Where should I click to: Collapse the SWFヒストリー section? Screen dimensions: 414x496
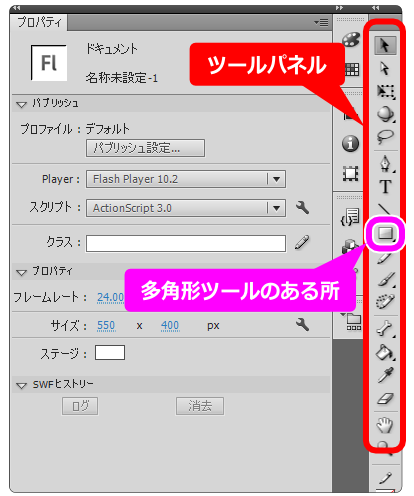pyautogui.click(x=21, y=386)
